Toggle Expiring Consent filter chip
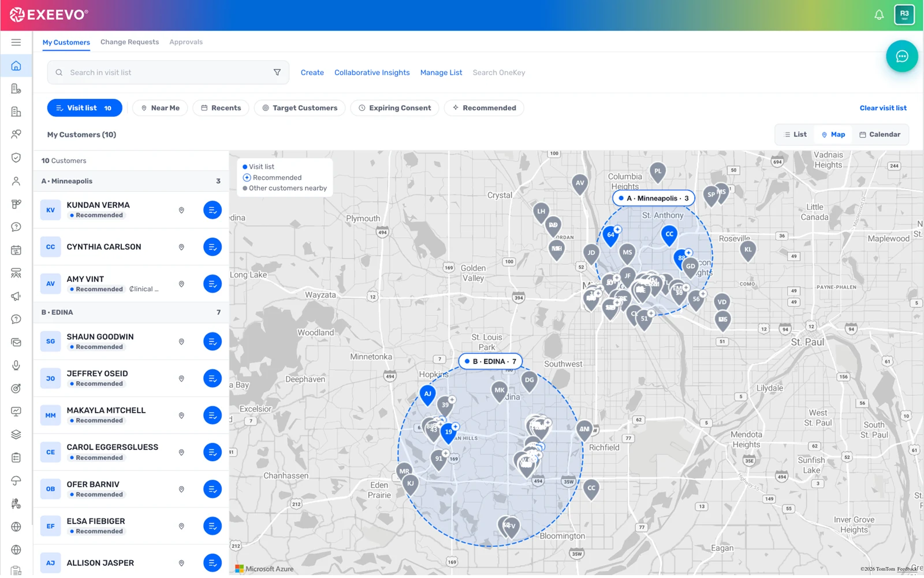 394,108
